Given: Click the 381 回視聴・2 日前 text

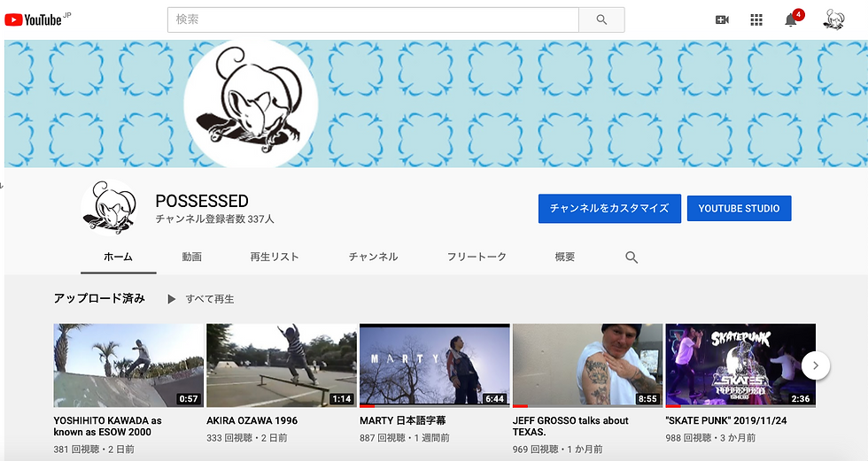Looking at the screenshot, I should pyautogui.click(x=94, y=449).
